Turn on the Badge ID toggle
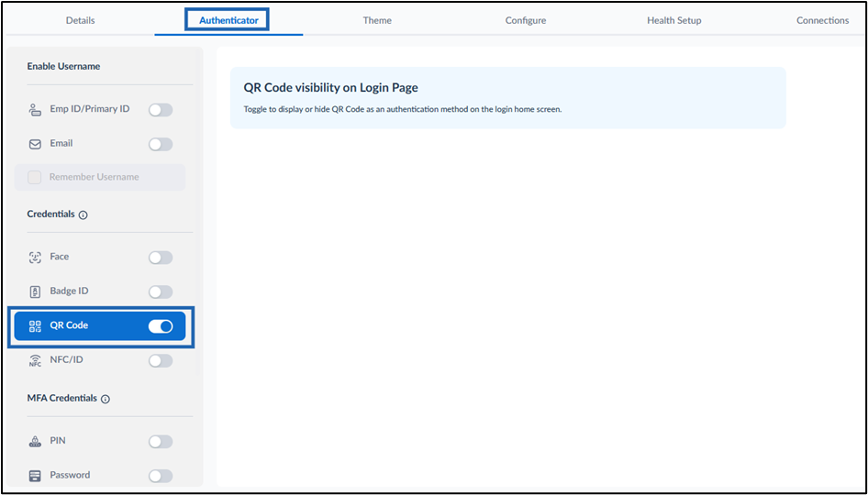This screenshot has height=495, width=868. (161, 292)
